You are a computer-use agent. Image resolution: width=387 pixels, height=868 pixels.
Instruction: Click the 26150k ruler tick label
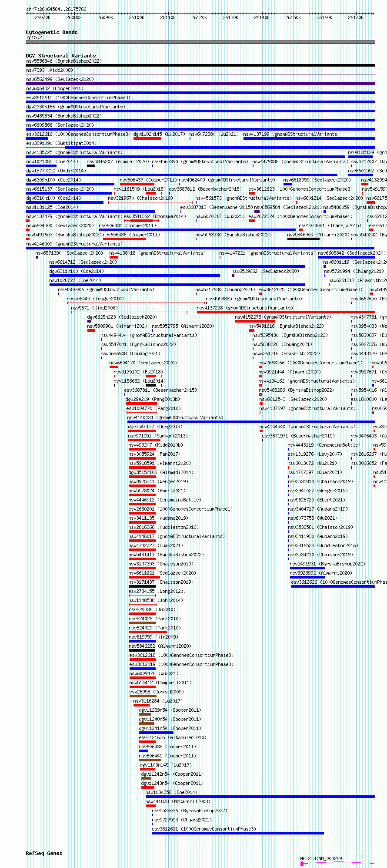pos(293,17)
